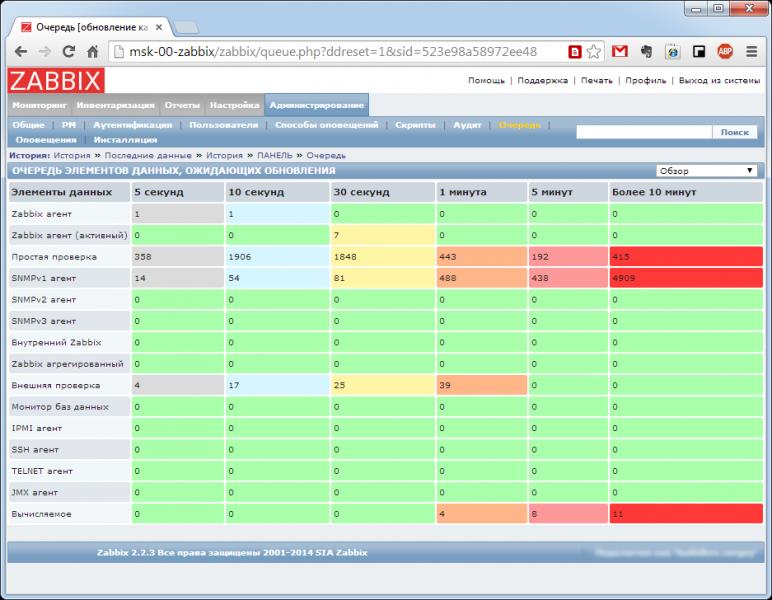Open the Очередь submenu item

pos(519,125)
